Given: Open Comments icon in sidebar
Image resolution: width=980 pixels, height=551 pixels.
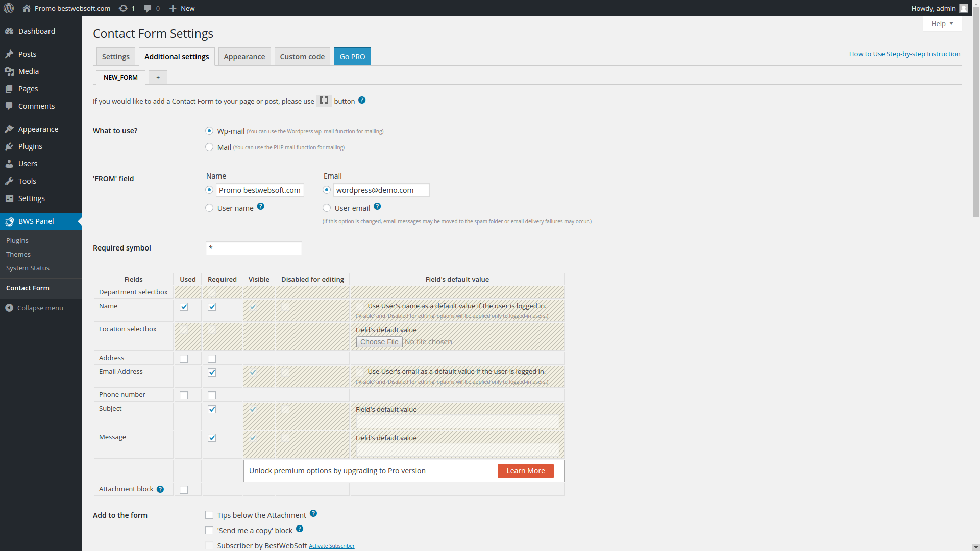Looking at the screenshot, I should point(9,106).
